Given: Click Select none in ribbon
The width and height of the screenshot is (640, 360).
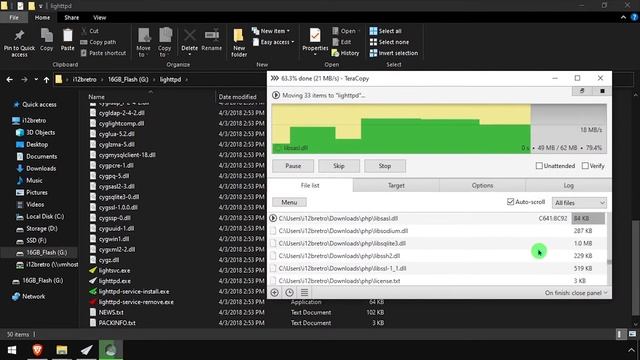Looking at the screenshot, I should click(389, 42).
